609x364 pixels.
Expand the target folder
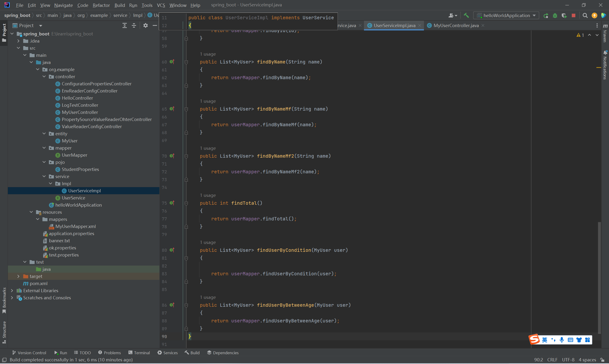pyautogui.click(x=18, y=277)
